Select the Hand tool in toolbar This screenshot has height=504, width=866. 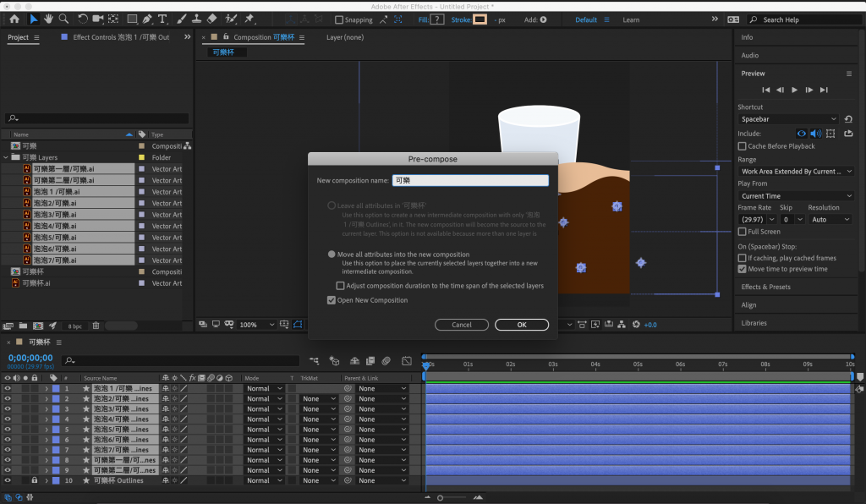[x=49, y=19]
